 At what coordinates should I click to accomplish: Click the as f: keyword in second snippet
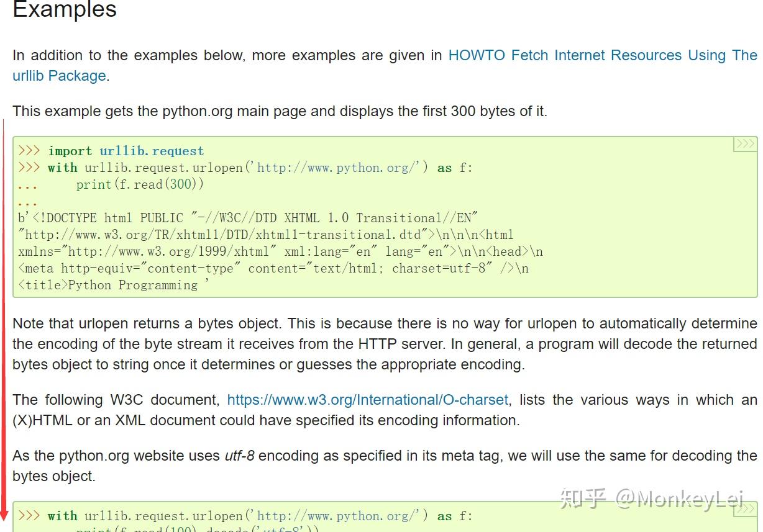coord(454,516)
